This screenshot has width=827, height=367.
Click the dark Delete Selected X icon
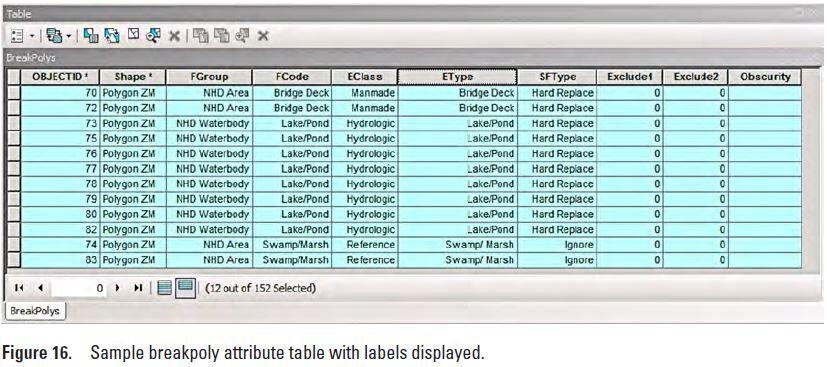(174, 36)
